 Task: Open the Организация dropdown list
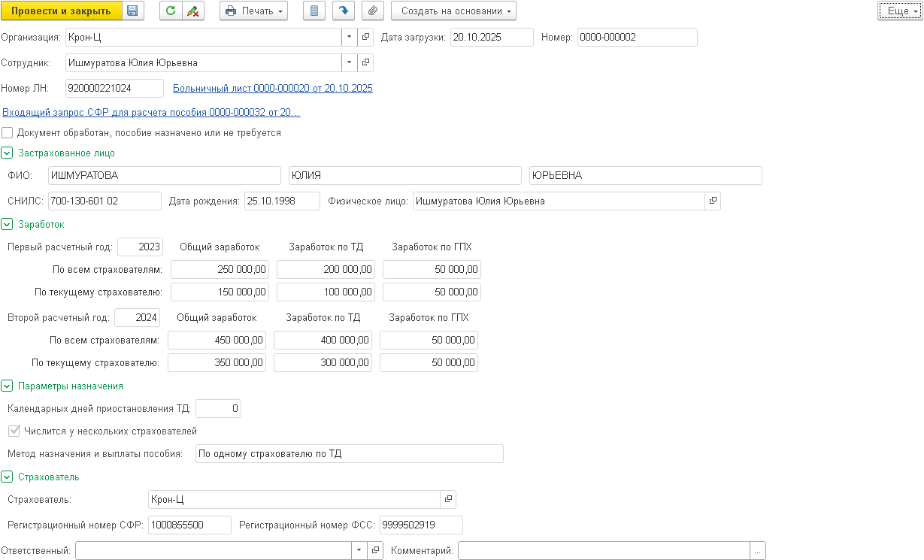click(350, 37)
